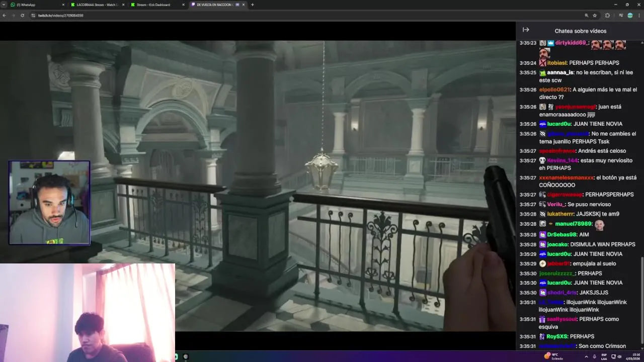644x362 pixels.
Task: Open joacako's chat username
Action: [x=557, y=244]
